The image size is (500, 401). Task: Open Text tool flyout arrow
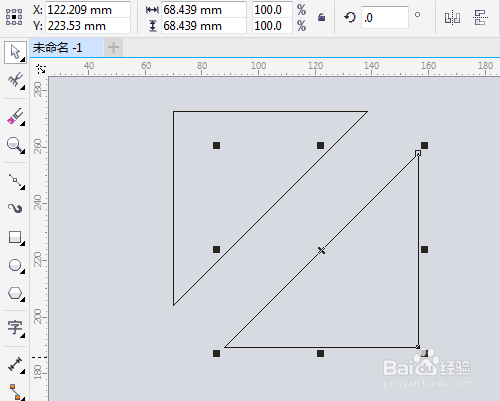pos(23,336)
